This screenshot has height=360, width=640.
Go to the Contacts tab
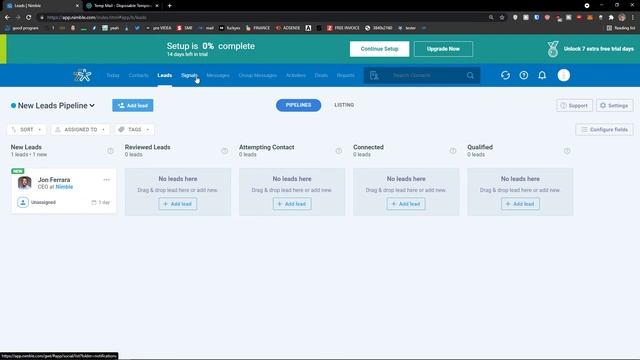click(x=138, y=76)
